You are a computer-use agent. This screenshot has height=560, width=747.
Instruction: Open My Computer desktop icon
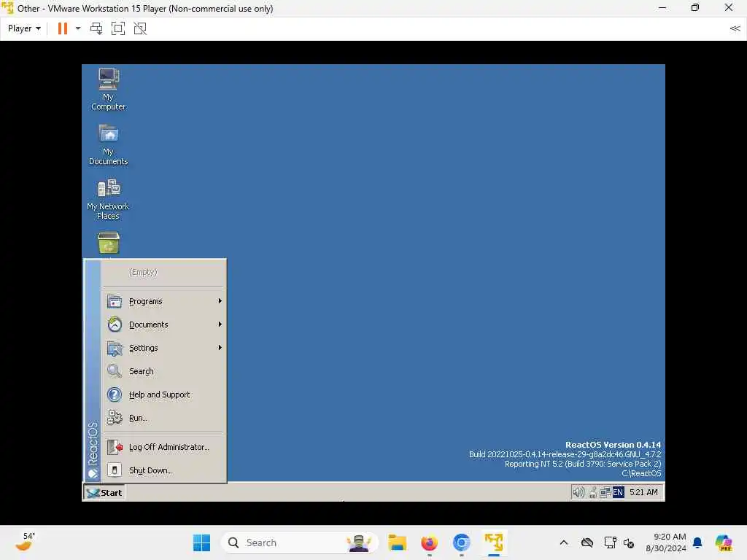[108, 90]
